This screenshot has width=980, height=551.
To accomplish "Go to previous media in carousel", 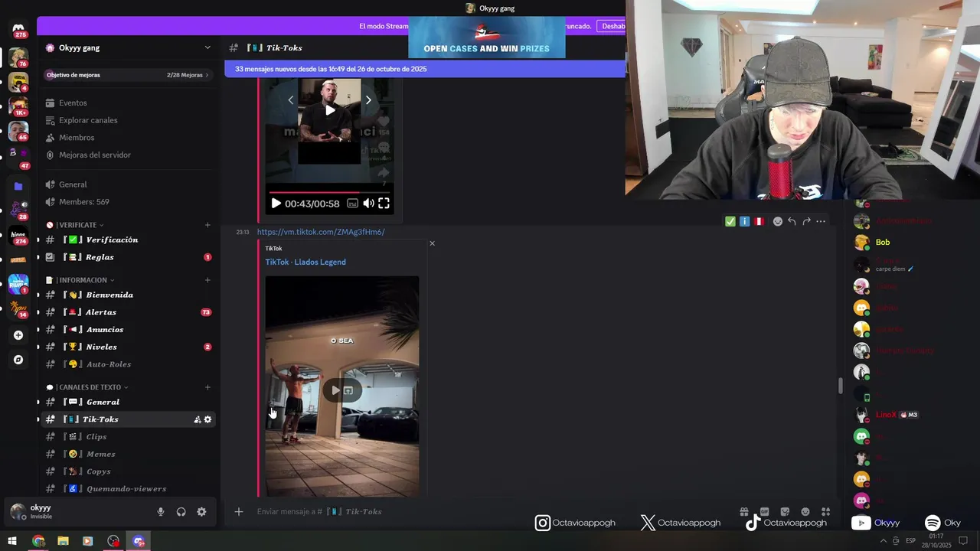I will click(x=290, y=100).
